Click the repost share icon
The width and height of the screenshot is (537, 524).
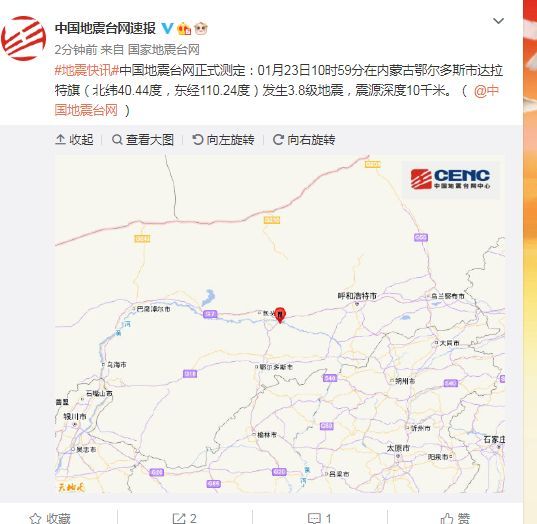[179, 518]
